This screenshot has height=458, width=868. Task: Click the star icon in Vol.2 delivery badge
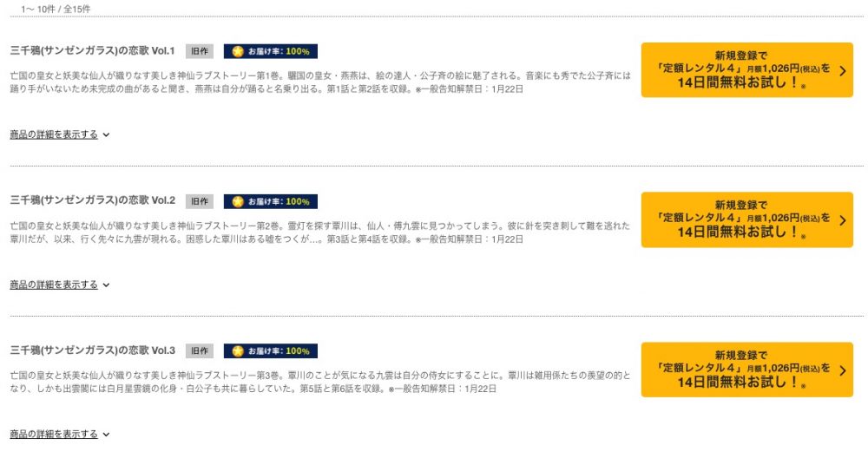(x=238, y=202)
